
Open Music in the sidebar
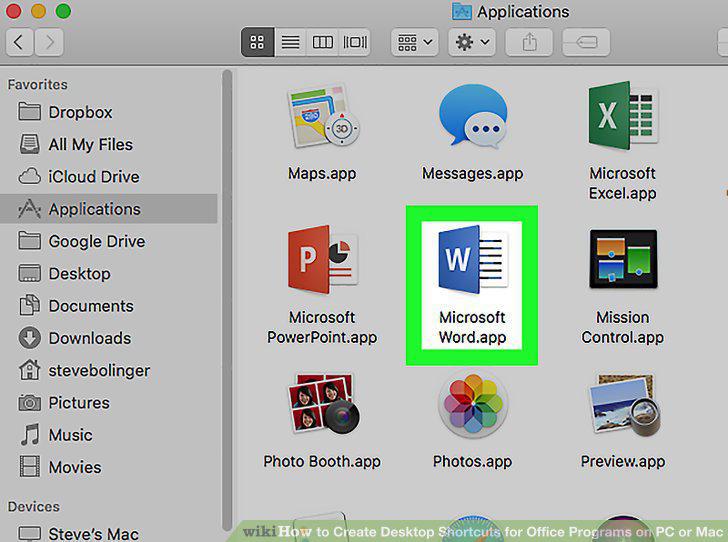coord(109,435)
